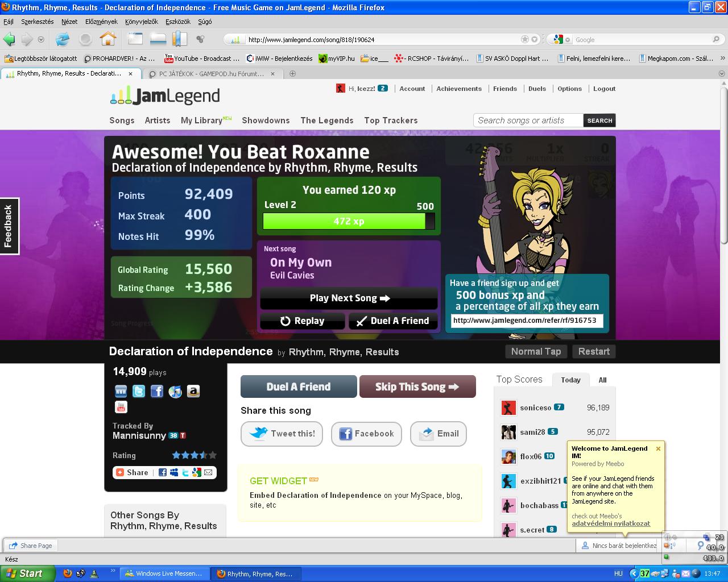Click the YouTube icon under plays count
This screenshot has width=728, height=582.
tap(121, 407)
